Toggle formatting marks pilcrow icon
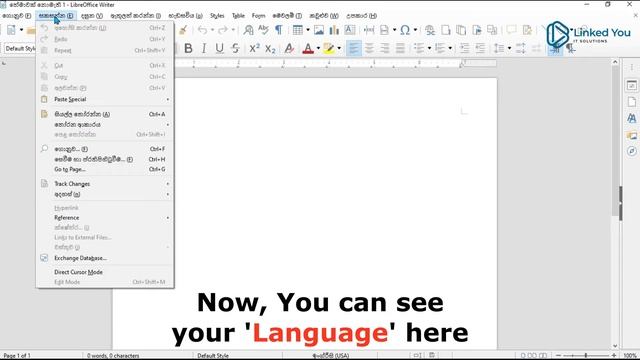Image resolution: width=640 pixels, height=360 pixels. (x=279, y=30)
